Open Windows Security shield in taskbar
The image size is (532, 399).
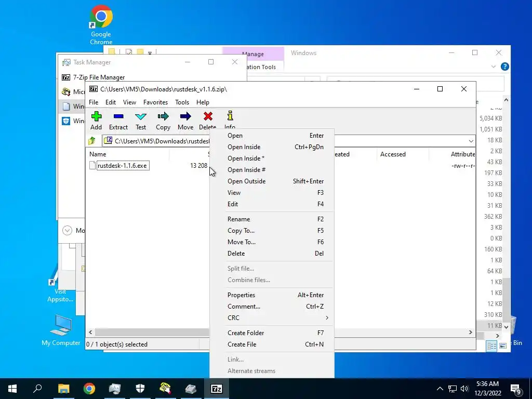click(x=140, y=389)
